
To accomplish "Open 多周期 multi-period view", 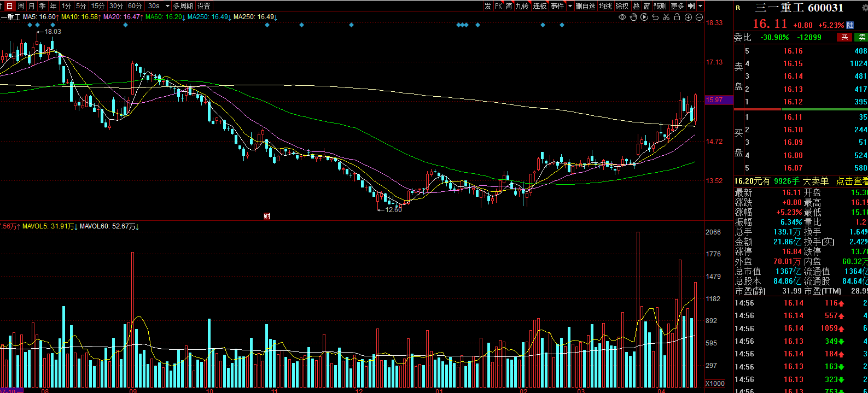I will coord(183,6).
